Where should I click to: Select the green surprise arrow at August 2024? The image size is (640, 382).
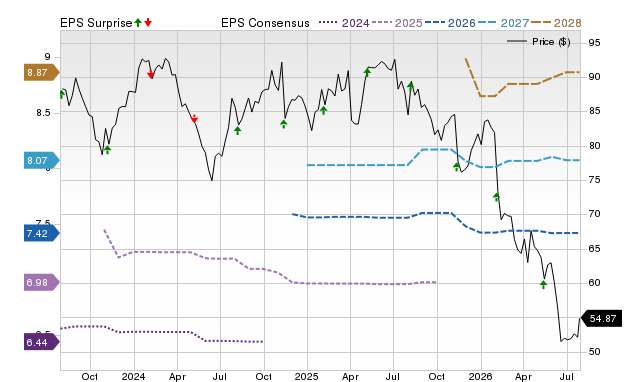point(238,131)
